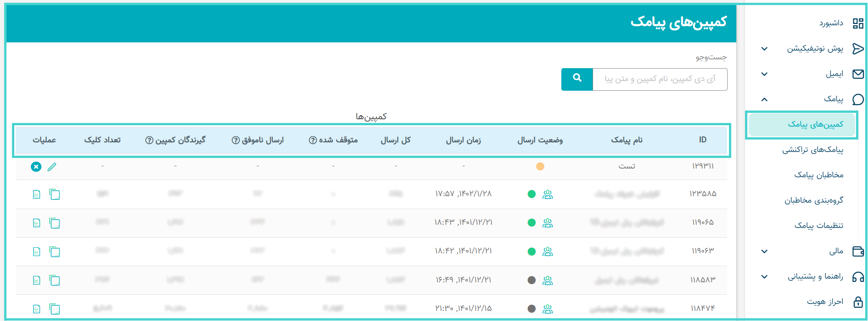Click audience group icon in row ۱۱۸۵۸۳
This screenshot has height=321, width=868.
tap(548, 280)
